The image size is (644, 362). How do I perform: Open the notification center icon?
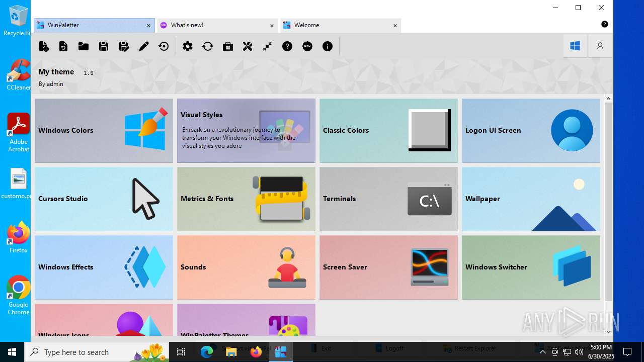coord(627,352)
